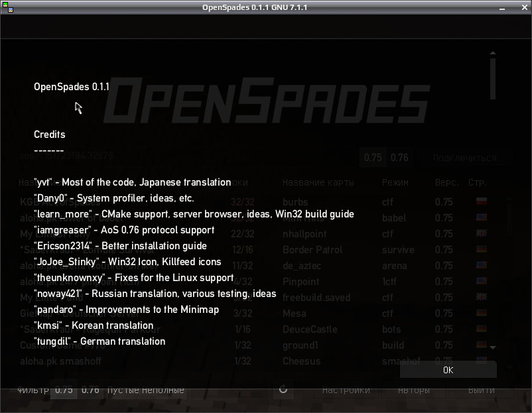Click the Выйти button in bottom bar
532x413 pixels.
point(482,390)
